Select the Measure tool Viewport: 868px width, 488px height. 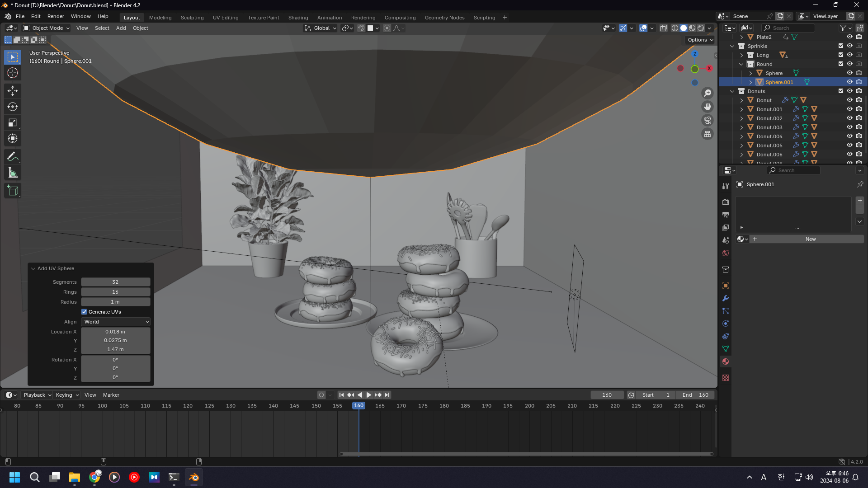[13, 173]
